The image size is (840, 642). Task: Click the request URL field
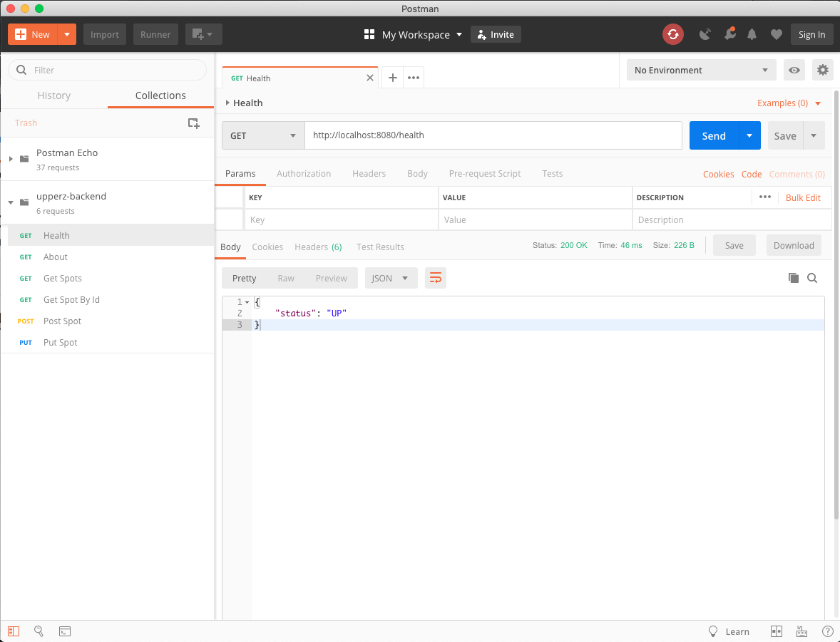click(x=493, y=135)
